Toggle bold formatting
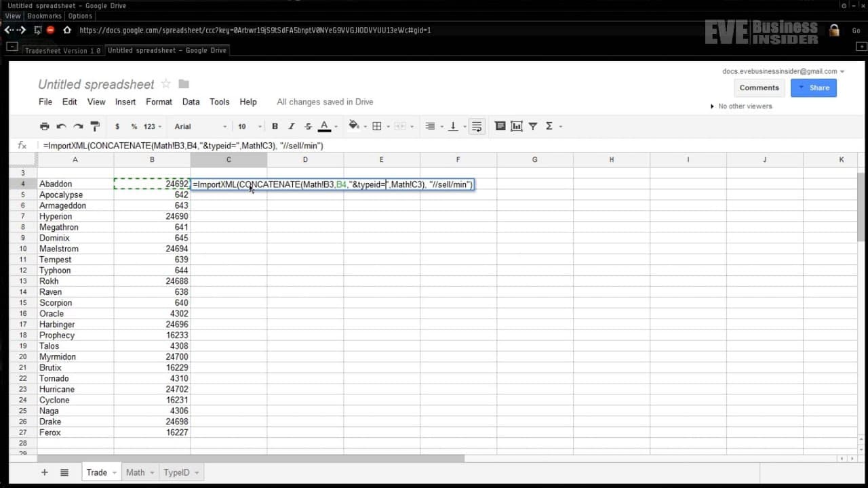This screenshot has height=488, width=868. point(275,126)
